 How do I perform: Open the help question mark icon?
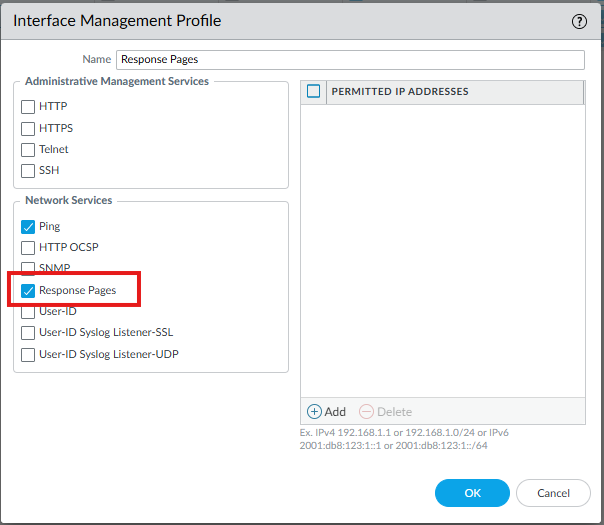point(579,21)
